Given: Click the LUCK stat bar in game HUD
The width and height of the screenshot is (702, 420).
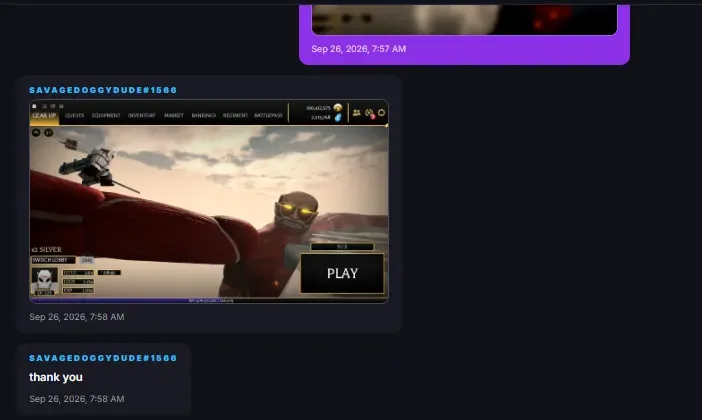Looking at the screenshot, I should pyautogui.click(x=78, y=282).
